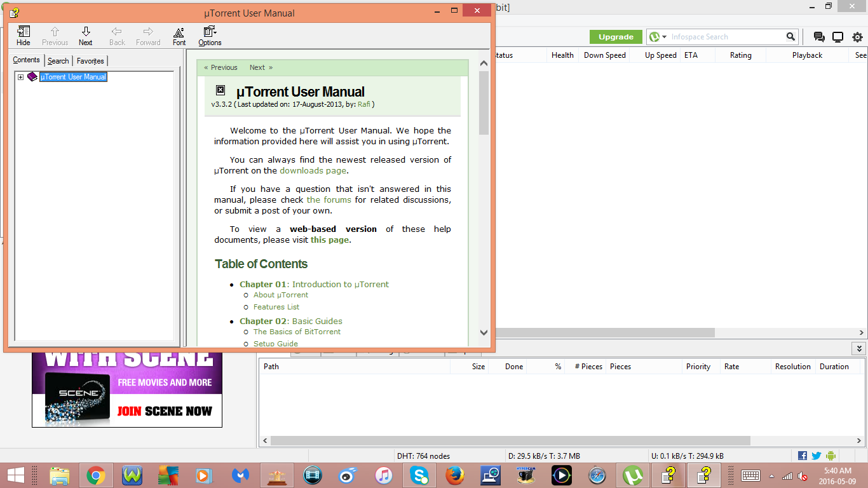
Task: Click the Back arrow in the help toolbar
Action: (x=117, y=36)
